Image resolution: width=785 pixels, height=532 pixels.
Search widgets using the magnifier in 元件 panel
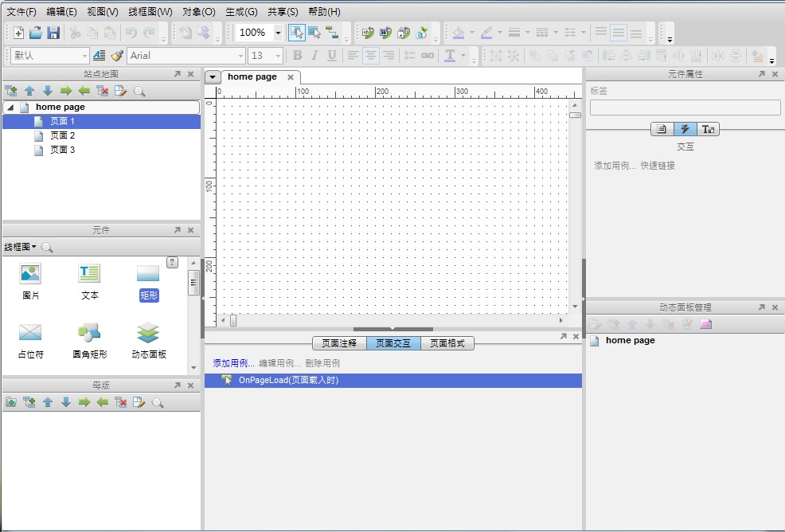tap(47, 247)
